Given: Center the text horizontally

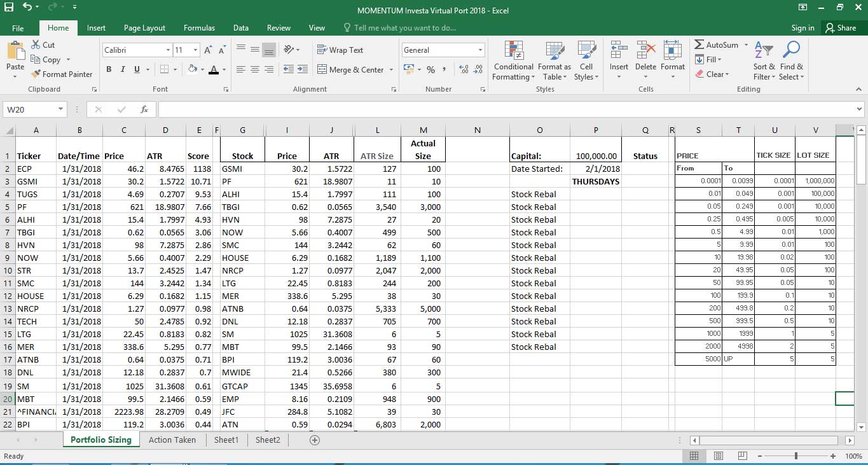Looking at the screenshot, I should pyautogui.click(x=255, y=69).
